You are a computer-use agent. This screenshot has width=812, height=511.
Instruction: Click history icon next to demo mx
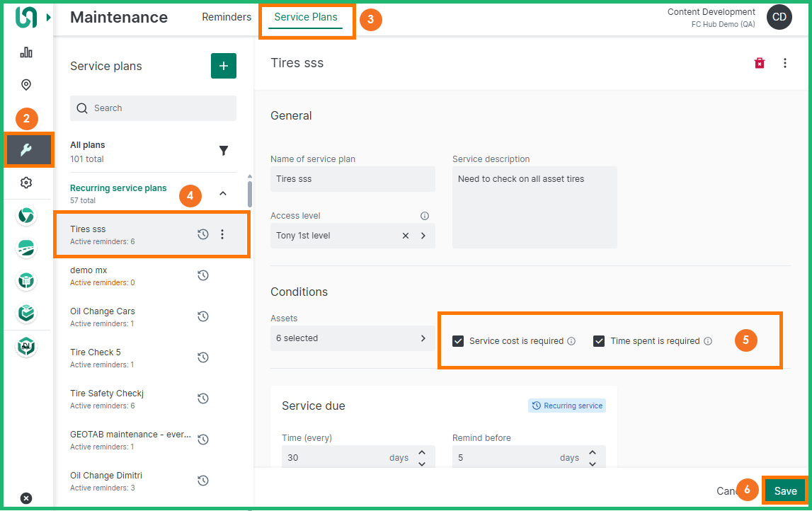[x=203, y=275]
